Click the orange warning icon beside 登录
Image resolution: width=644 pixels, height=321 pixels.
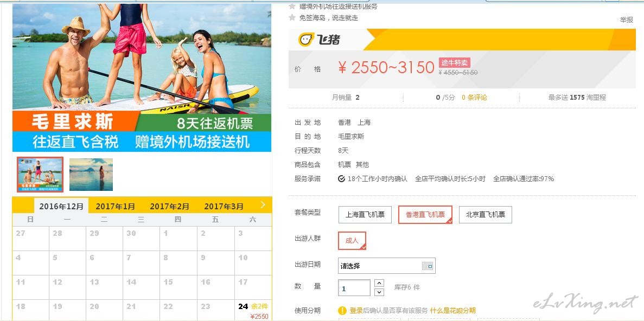342,310
